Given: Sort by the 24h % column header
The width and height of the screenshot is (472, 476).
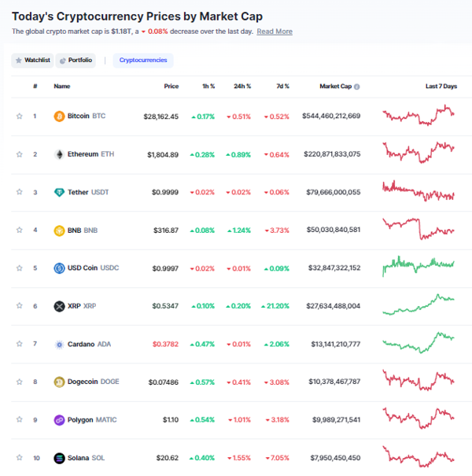Looking at the screenshot, I should [242, 87].
